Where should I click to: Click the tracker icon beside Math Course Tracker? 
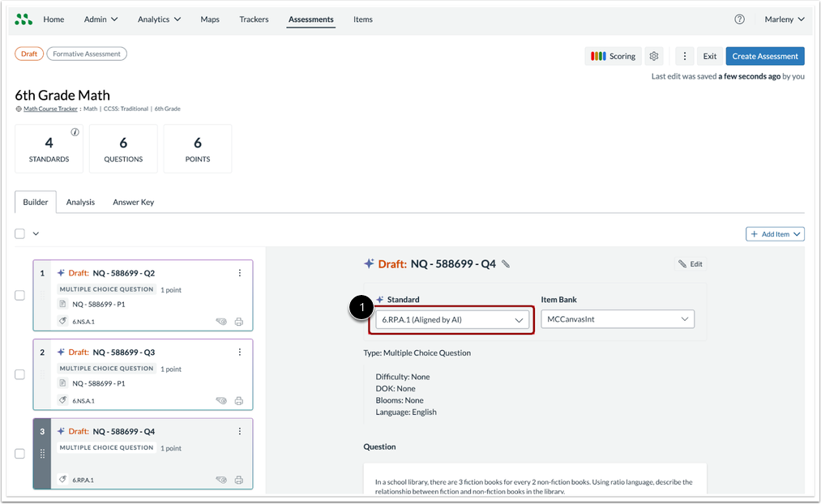pyautogui.click(x=19, y=109)
